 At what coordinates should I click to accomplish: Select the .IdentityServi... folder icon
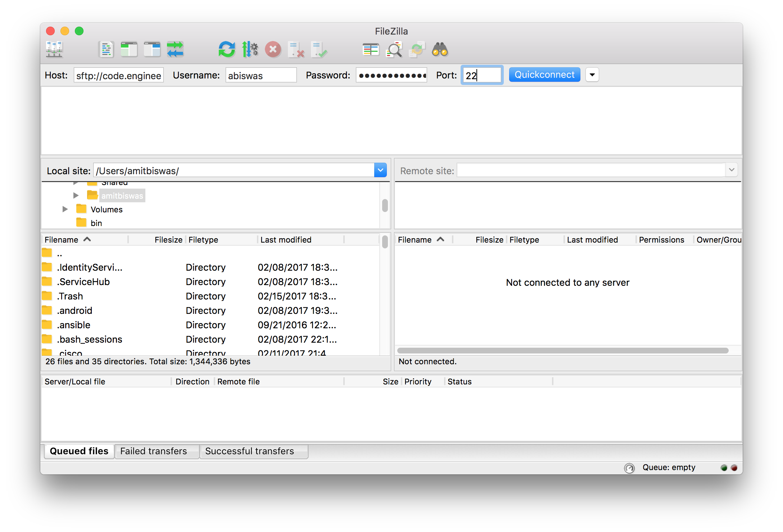coord(47,267)
